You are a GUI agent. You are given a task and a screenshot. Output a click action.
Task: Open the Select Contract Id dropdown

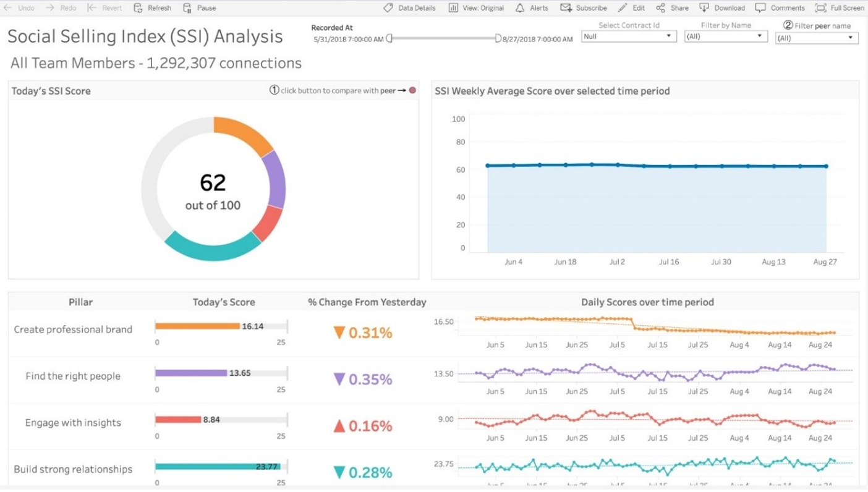click(x=628, y=36)
